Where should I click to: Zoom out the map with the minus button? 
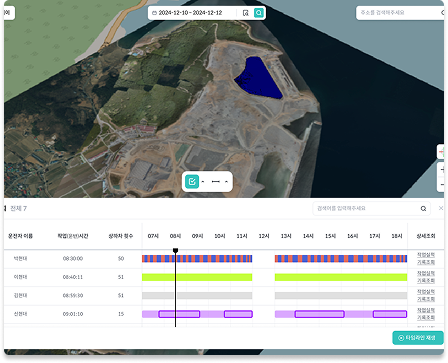[442, 184]
